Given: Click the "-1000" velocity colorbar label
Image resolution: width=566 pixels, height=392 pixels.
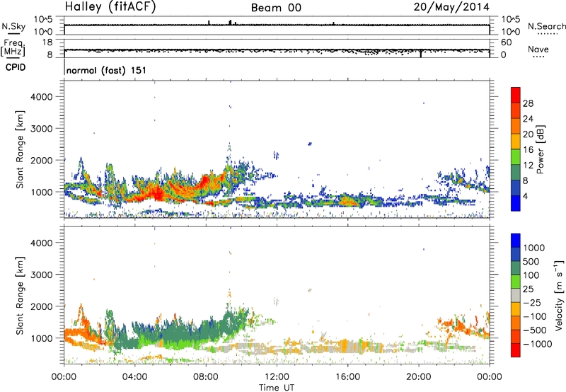Looking at the screenshot, I should (538, 344).
